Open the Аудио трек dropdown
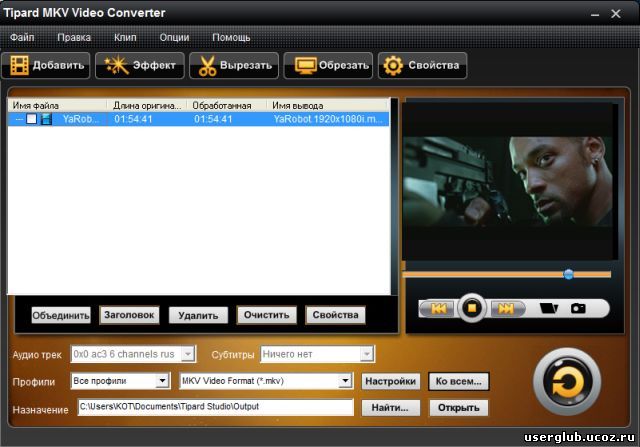Image resolution: width=640 pixels, height=447 pixels. 188,354
